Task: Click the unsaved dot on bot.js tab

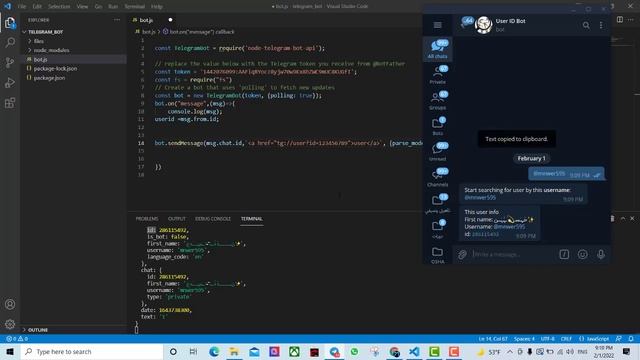Action: (170, 20)
